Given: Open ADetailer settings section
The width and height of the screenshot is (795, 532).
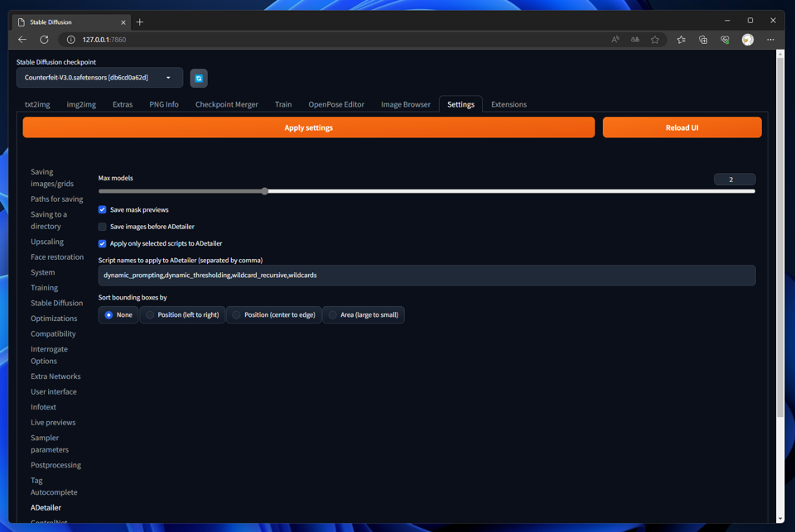Looking at the screenshot, I should 46,508.
